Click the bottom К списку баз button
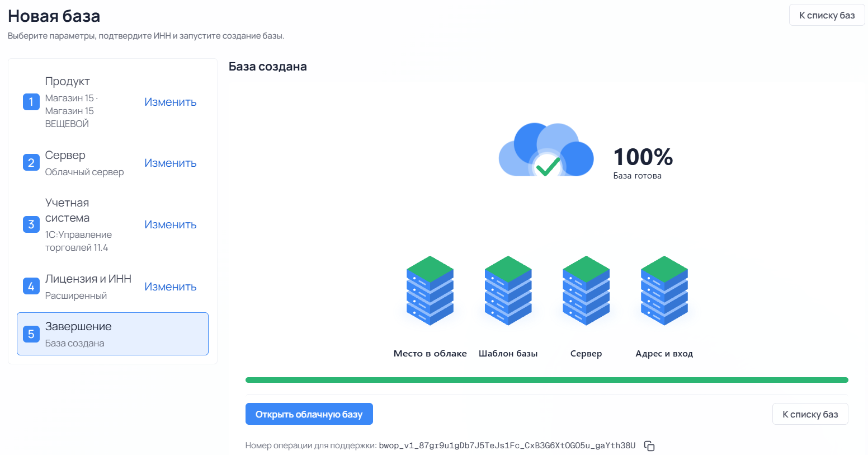Screen dimensions: 868x455 [x=810, y=414]
